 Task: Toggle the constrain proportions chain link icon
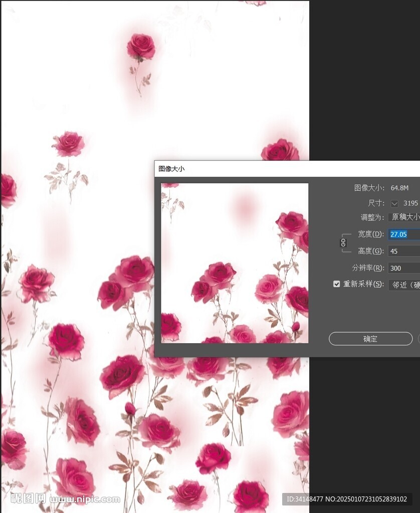point(343,242)
